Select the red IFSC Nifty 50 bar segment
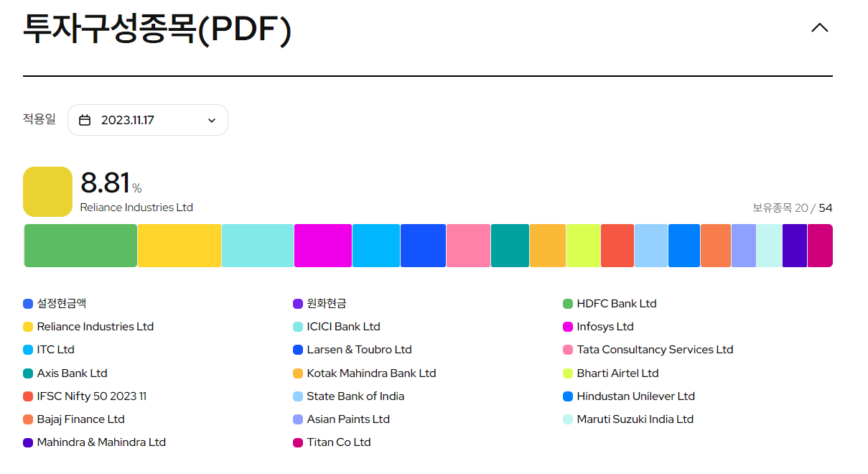 click(x=617, y=246)
